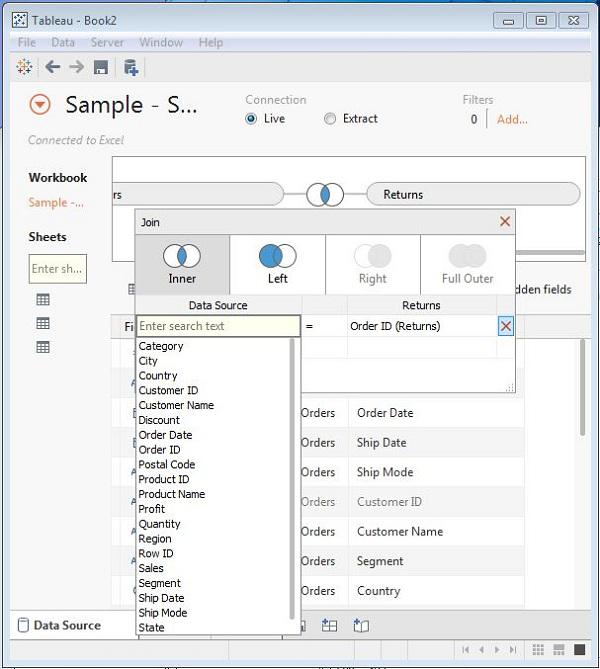Pick Profit from the field list
Screen dimensions: 600x669
[x=151, y=509]
